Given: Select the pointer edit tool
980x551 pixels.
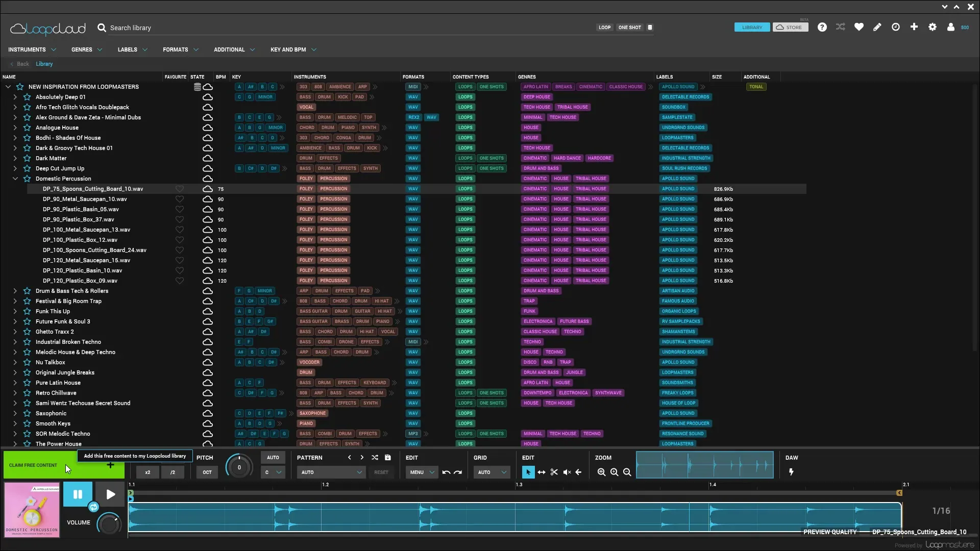Looking at the screenshot, I should pos(528,472).
